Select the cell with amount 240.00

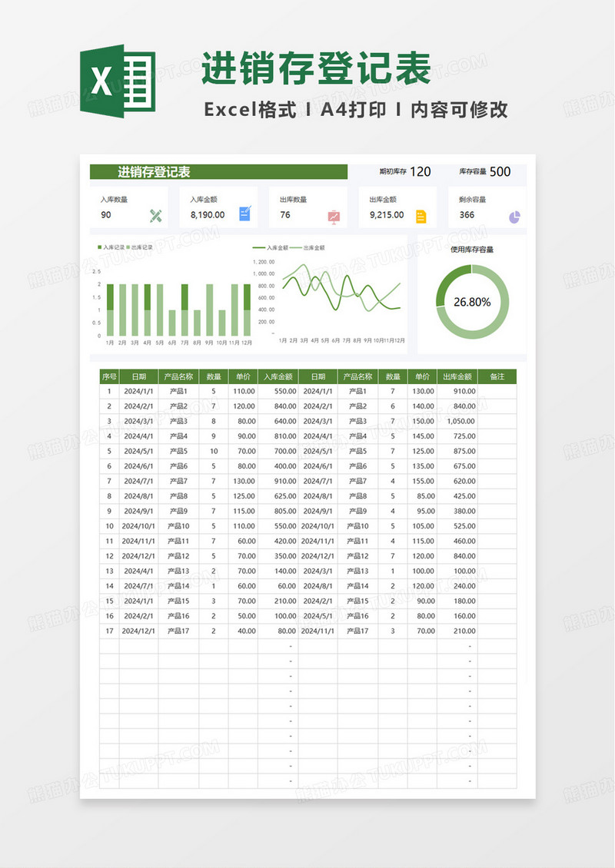pos(457,585)
